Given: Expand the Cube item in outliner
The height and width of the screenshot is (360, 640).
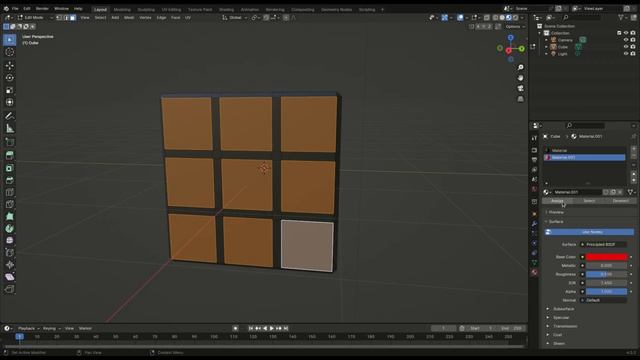Looking at the screenshot, I should 547,47.
